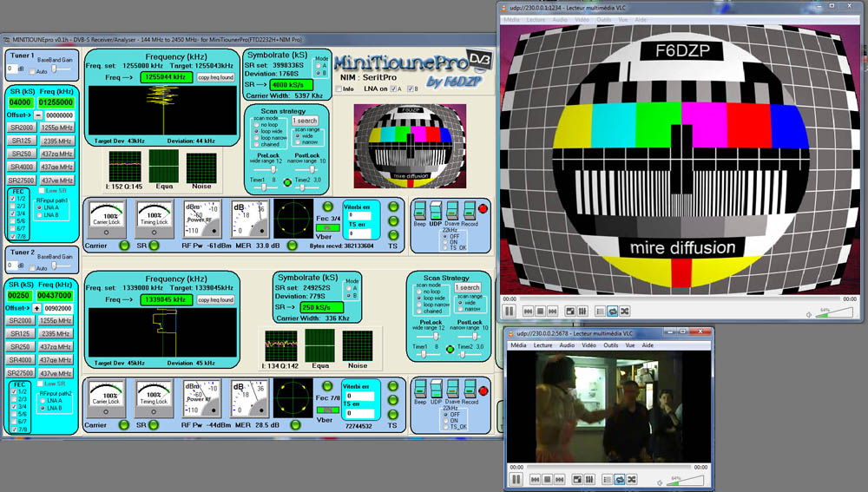Flip the Tuner 1 Beep switch

[x=419, y=210]
